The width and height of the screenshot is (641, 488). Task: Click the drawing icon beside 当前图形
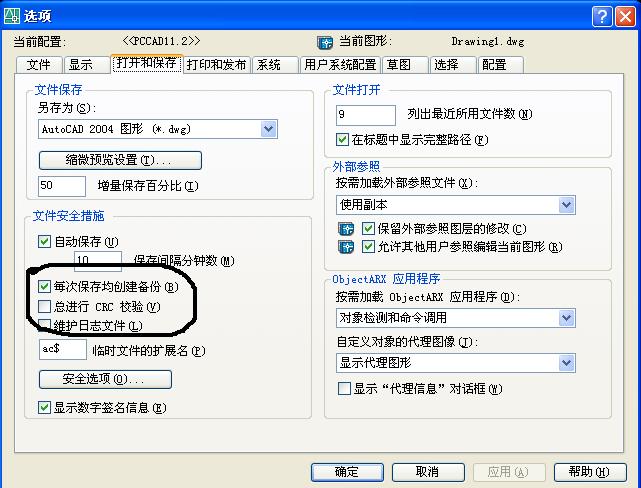click(325, 42)
